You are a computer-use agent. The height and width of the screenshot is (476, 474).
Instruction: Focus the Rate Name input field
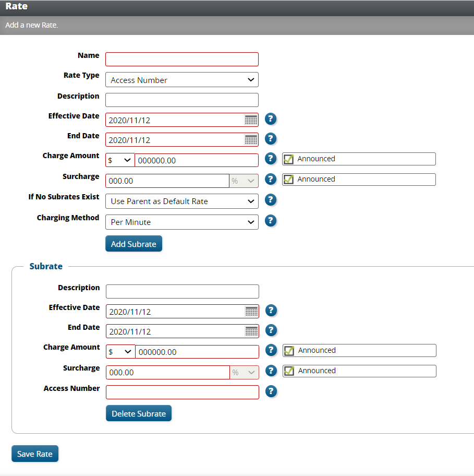(x=181, y=59)
